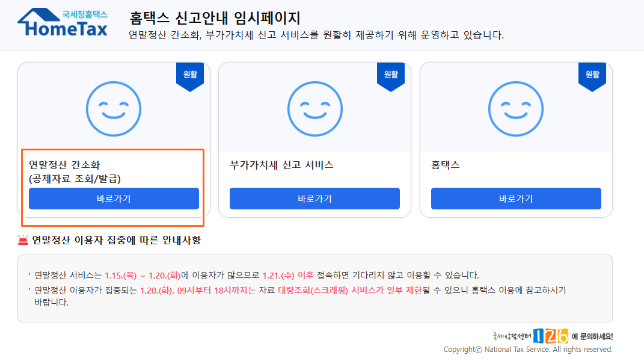The height and width of the screenshot is (364, 644).
Task: Click 에 문의하세요! text in footer
Action: tap(592, 336)
